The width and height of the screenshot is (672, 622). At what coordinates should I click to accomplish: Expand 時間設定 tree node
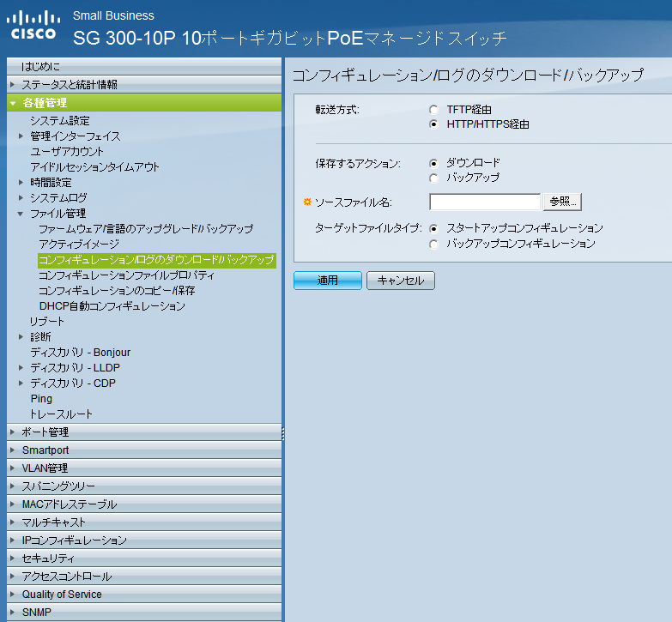click(21, 183)
